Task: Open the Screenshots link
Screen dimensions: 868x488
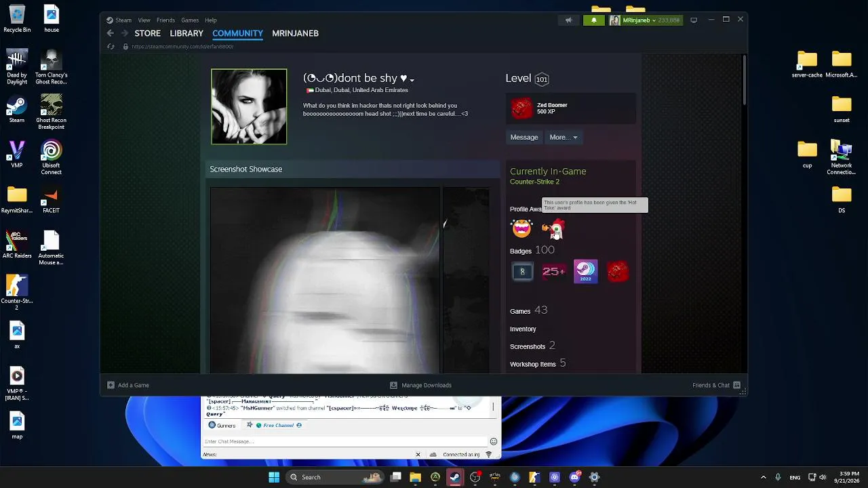Action: [532, 346]
